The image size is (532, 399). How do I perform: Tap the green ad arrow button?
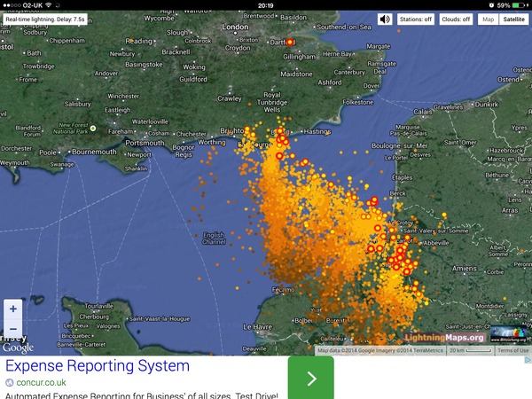click(311, 379)
